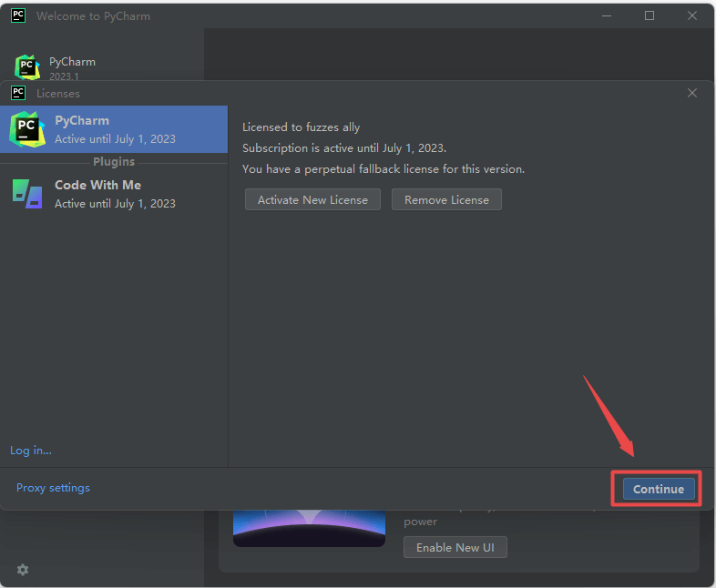
Task: Click the New UI promotional banner image
Action: pos(309,529)
